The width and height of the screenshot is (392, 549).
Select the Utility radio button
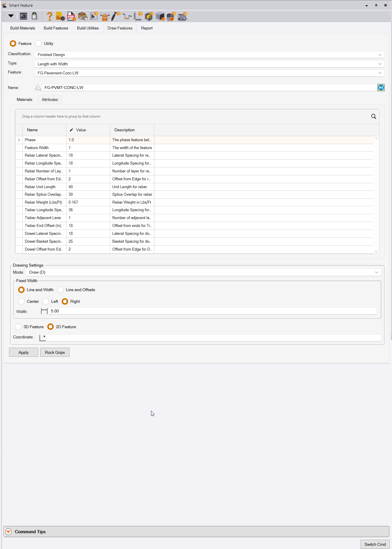click(x=38, y=43)
